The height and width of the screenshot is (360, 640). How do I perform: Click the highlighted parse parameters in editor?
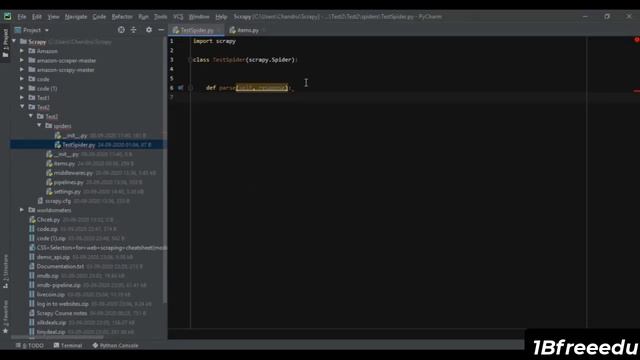pyautogui.click(x=262, y=88)
